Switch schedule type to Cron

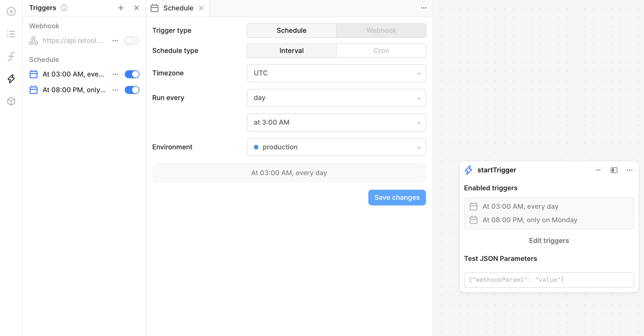point(381,51)
